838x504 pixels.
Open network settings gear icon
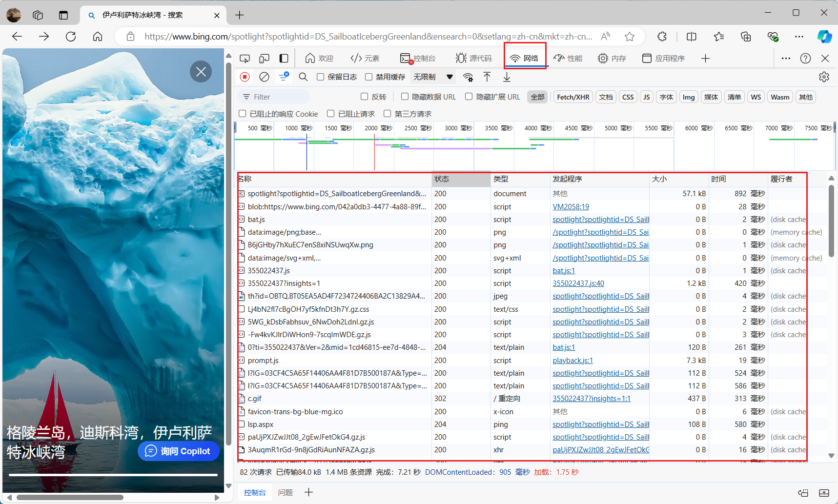point(824,77)
